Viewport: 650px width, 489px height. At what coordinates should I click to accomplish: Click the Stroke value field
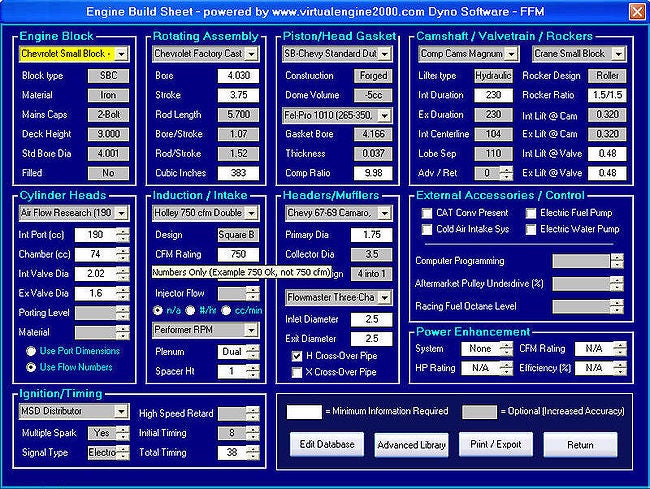click(x=238, y=95)
